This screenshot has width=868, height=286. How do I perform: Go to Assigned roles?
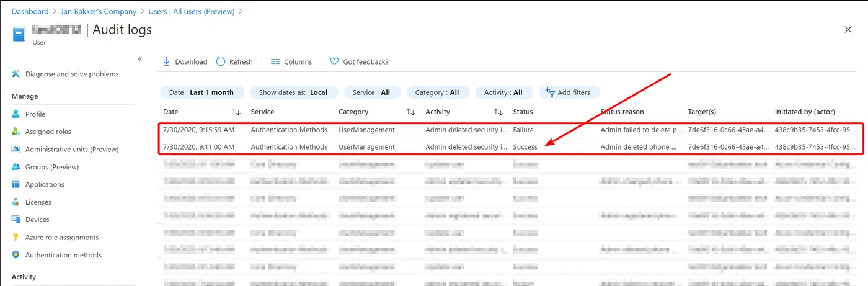(48, 132)
